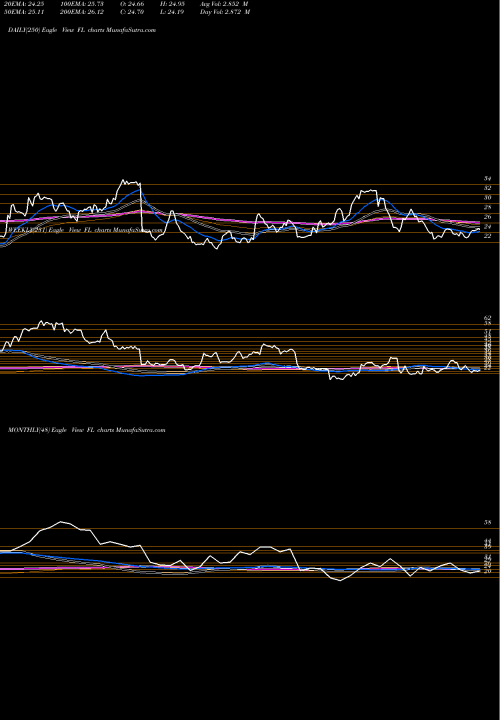Viewport: 500px width, 720px height.
Task: Click the MONTHLY(48) Eagle View chart title
Action: pos(87,430)
